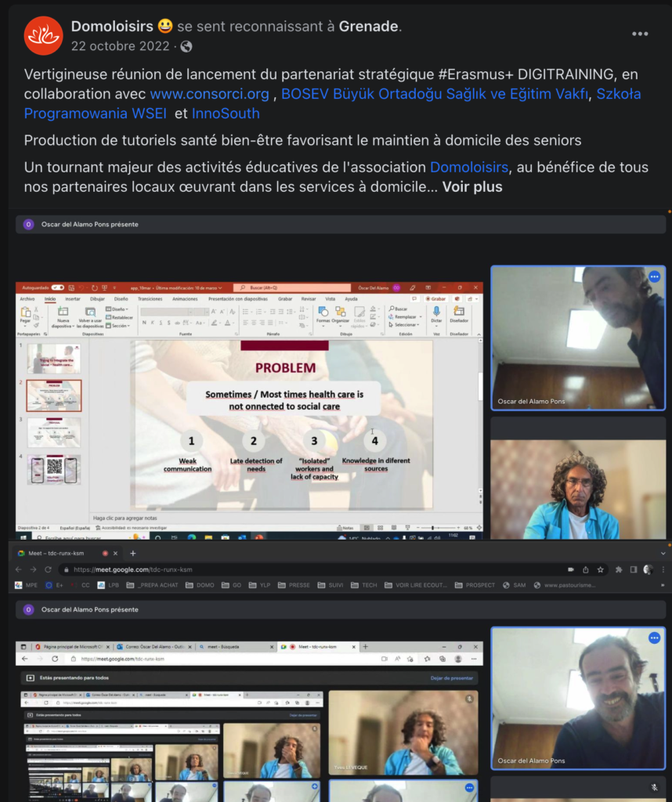Open the Chrome profile avatar
Screen dimensions: 672x802
point(648,569)
